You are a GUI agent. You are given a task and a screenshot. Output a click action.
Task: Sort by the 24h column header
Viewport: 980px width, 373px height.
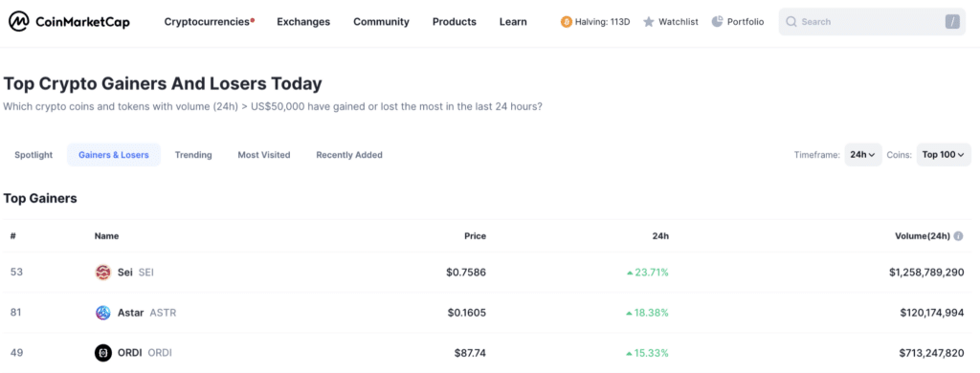pos(660,236)
